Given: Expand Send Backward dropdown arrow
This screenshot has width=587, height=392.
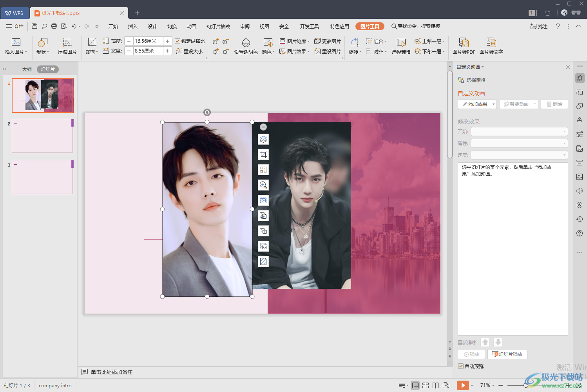Looking at the screenshot, I should tap(444, 51).
